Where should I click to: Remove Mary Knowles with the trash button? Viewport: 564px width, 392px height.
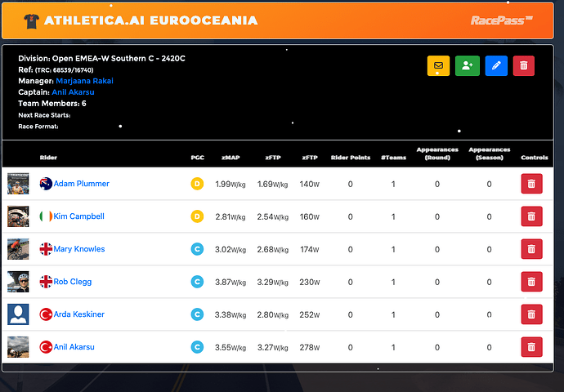click(531, 249)
